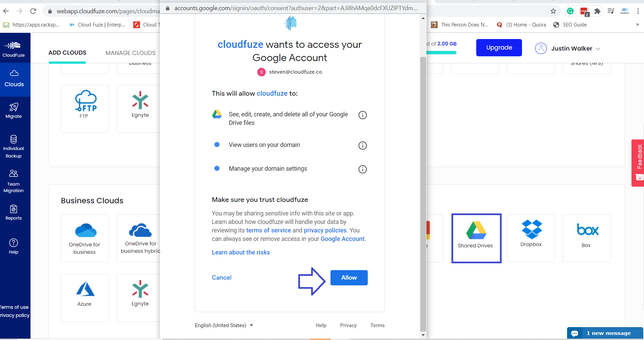Open Team Migration in sidebar
Screen dimensions: 644x340
point(14,181)
